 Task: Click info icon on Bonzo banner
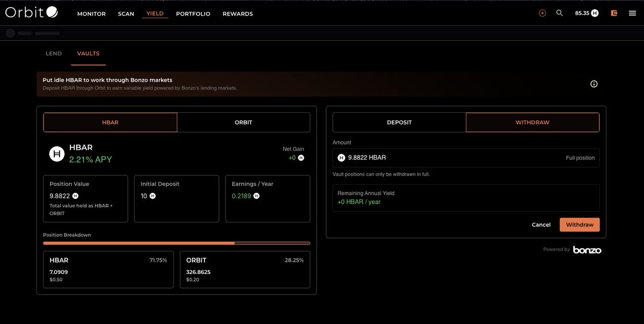coord(594,84)
